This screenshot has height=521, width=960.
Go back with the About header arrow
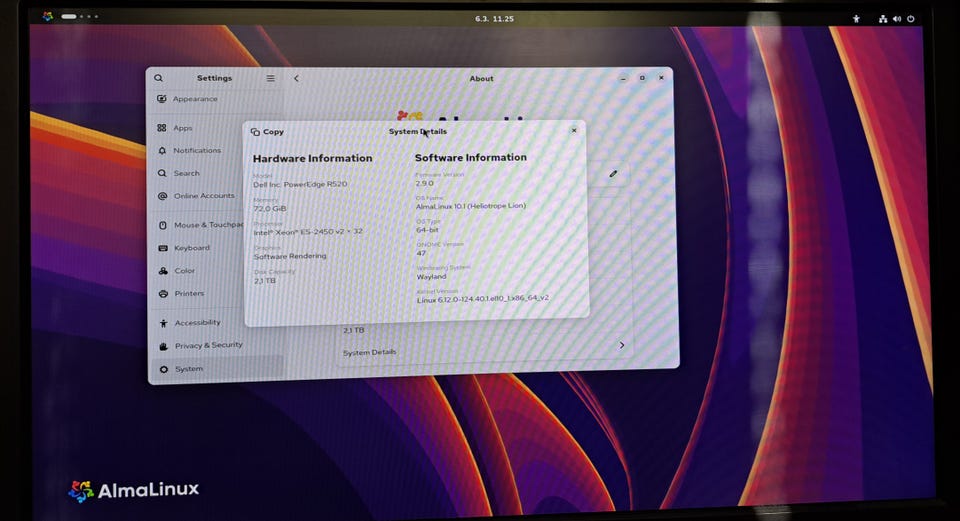pos(296,78)
